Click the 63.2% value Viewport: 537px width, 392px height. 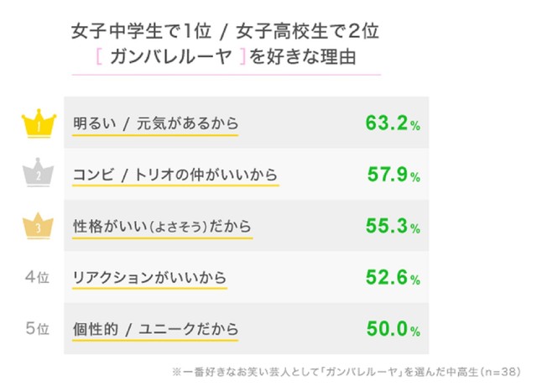click(392, 124)
